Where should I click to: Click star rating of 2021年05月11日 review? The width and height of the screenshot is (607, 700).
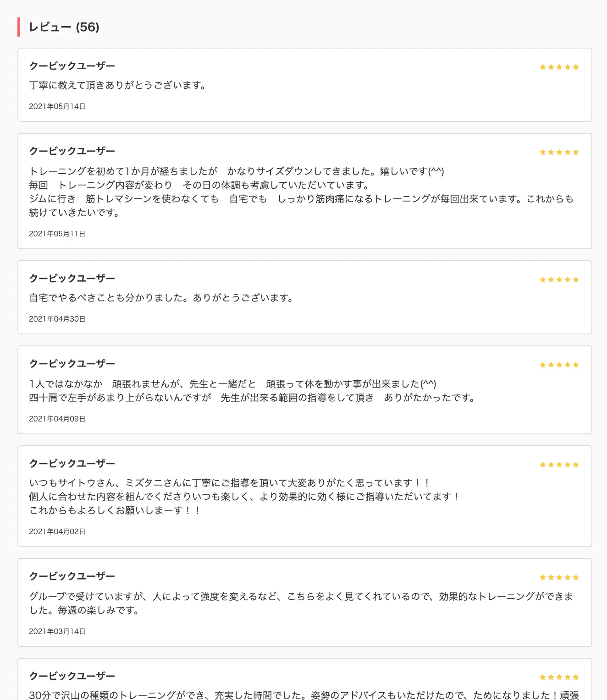(559, 152)
